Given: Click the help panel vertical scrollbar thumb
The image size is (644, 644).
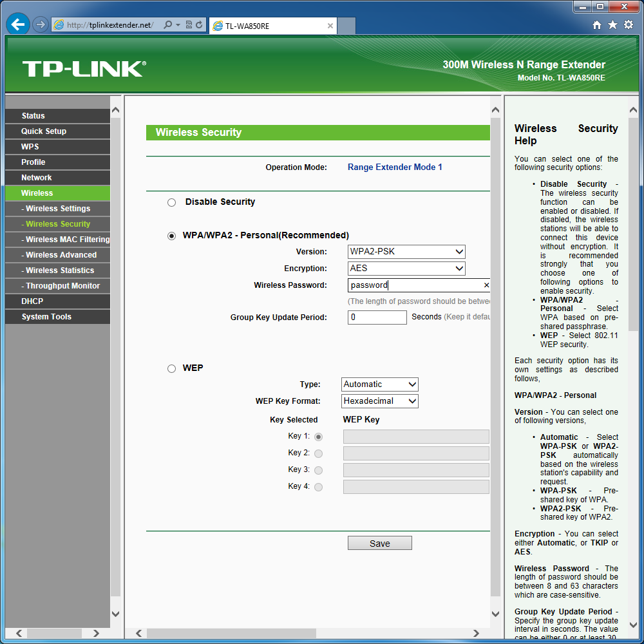Looking at the screenshot, I should pos(633,224).
